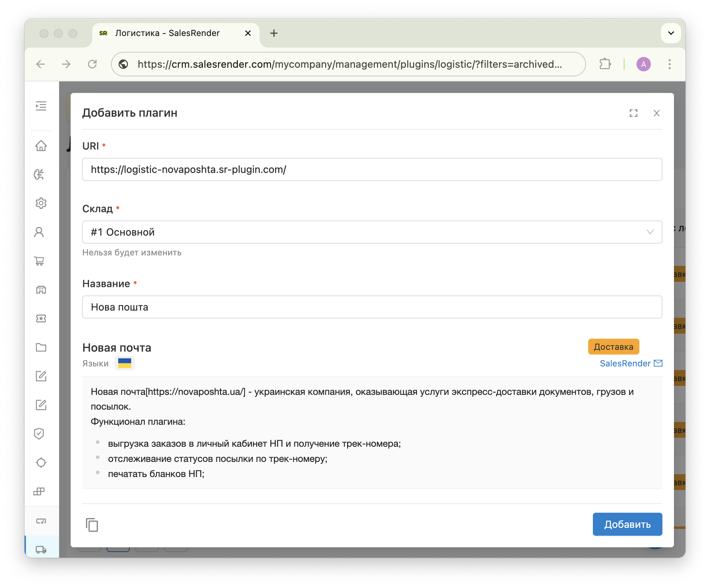Click the dropdown arrow beside #1 Основной
This screenshot has height=588, width=710.
pos(650,232)
